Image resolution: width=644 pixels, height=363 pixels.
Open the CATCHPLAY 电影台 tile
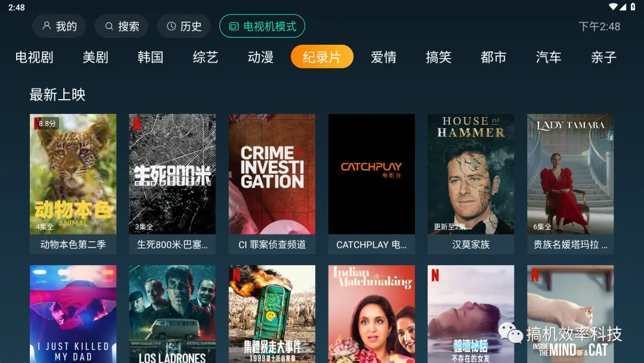pyautogui.click(x=371, y=184)
